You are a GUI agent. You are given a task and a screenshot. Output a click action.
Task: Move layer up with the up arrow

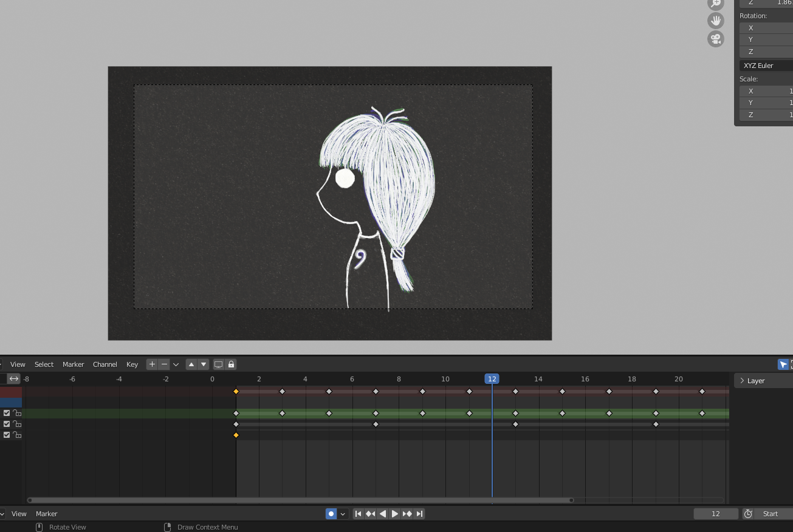pyautogui.click(x=191, y=364)
